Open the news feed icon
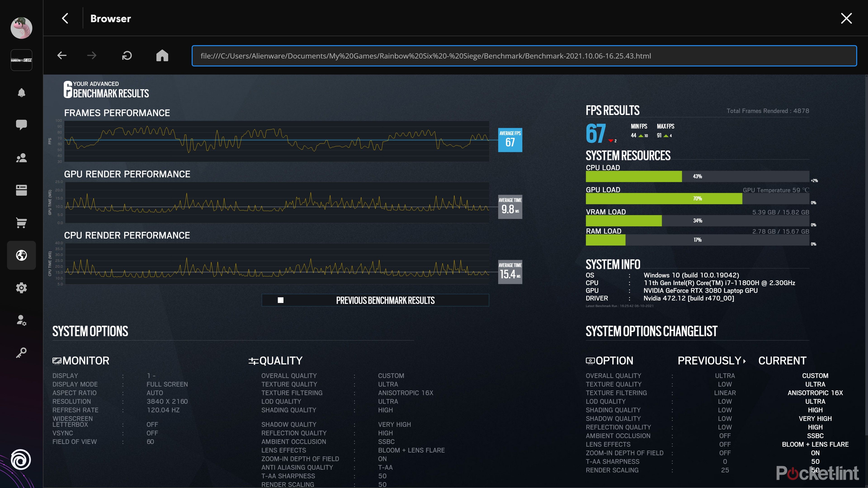Screen dimensions: 868x488 (x=21, y=190)
